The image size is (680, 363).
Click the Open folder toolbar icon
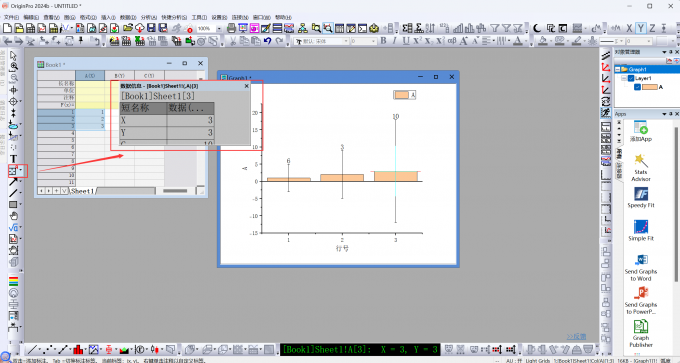[x=128, y=28]
